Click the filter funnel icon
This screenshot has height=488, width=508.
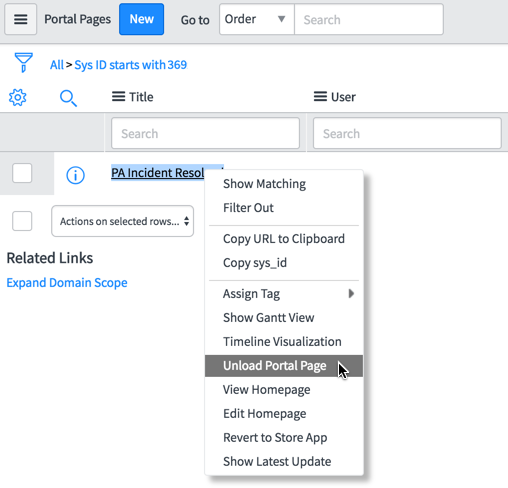(x=24, y=62)
